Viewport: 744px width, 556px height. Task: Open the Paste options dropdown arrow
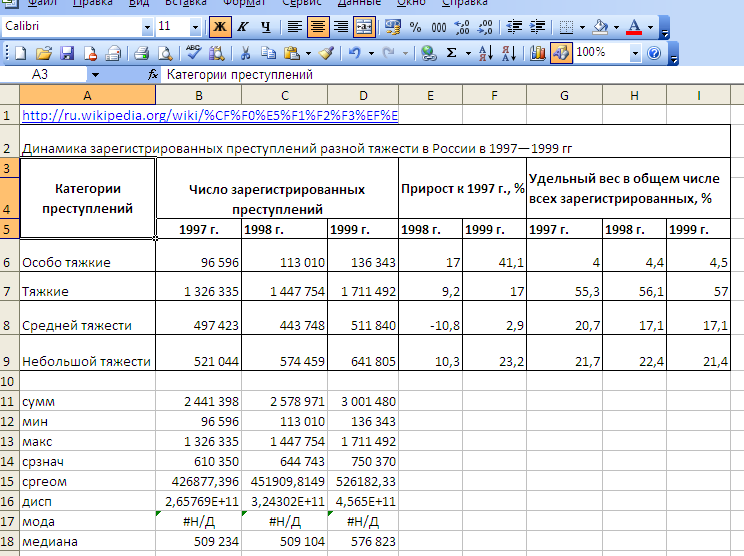tap(308, 53)
